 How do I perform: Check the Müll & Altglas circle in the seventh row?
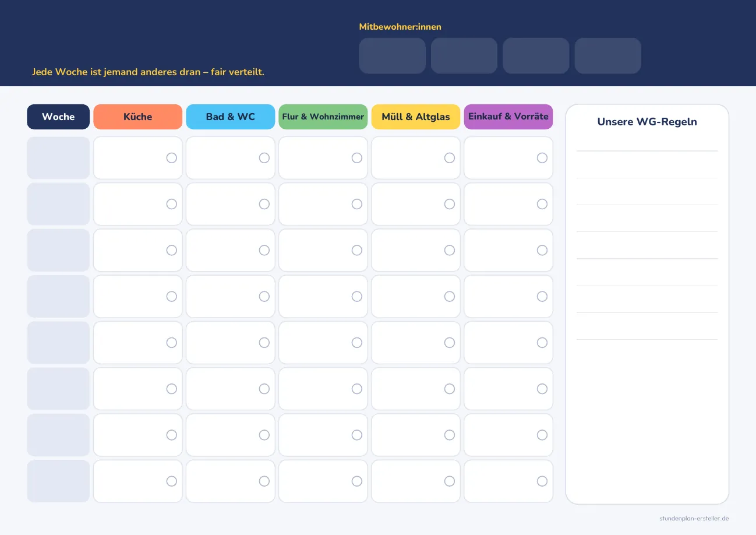[449, 435]
